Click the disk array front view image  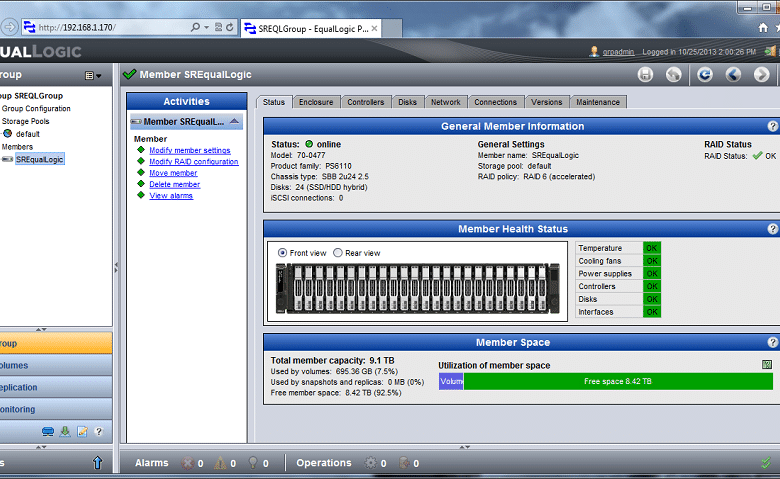418,288
